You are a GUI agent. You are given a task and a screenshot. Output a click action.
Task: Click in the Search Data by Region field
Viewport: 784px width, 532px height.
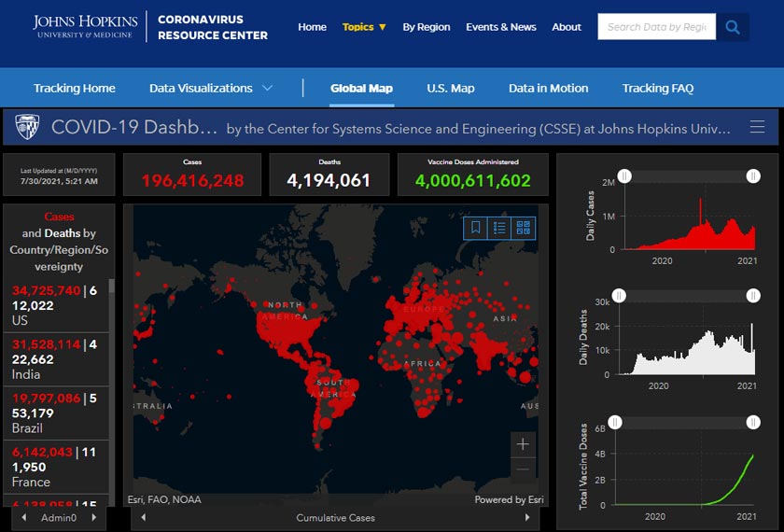tap(656, 27)
